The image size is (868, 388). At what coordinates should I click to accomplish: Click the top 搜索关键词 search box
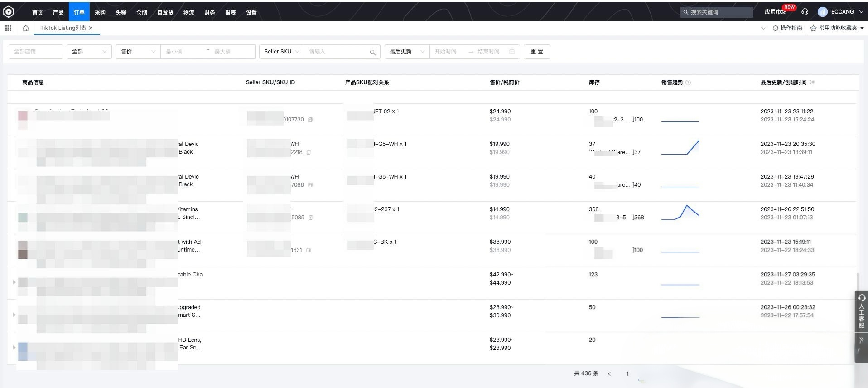716,12
